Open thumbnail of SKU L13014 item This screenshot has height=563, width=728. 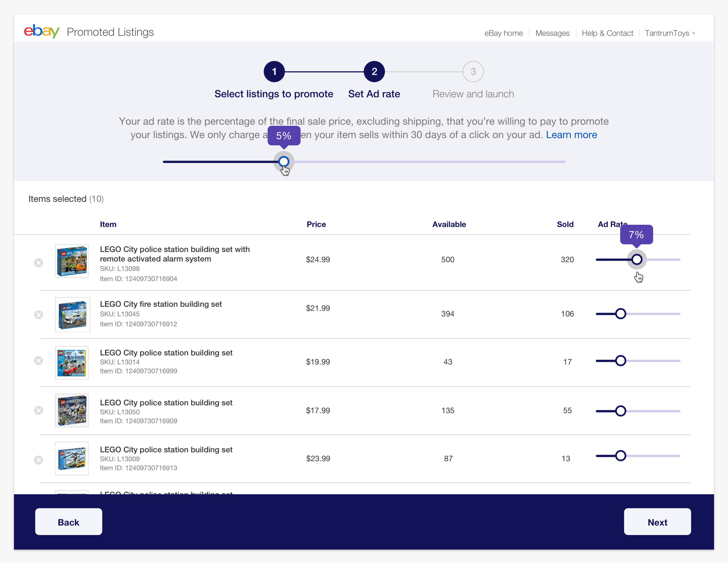[72, 363]
